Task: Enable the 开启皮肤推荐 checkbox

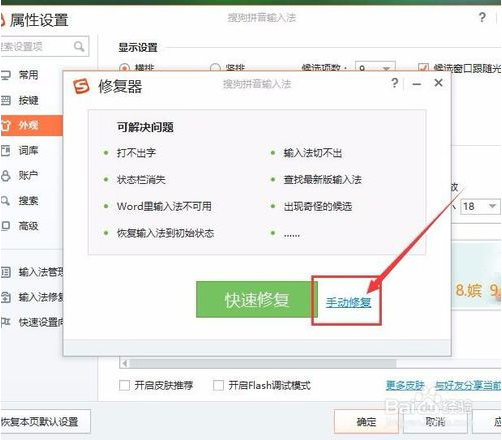Action: (124, 386)
